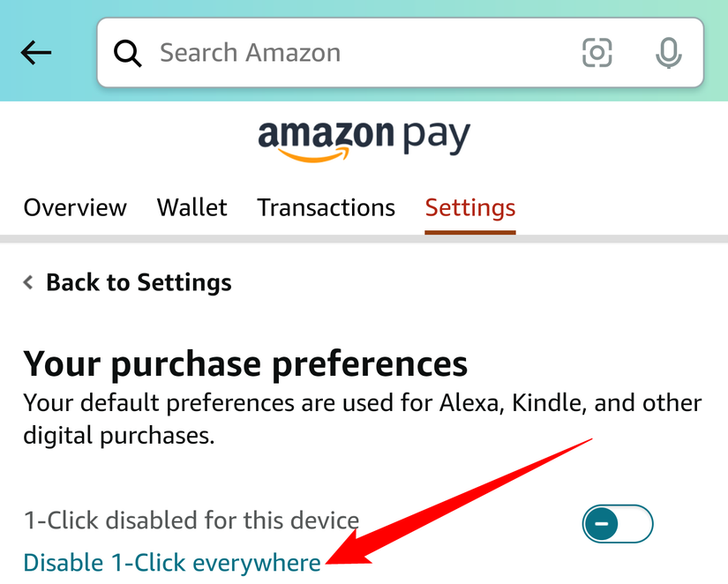Viewport: 728px width, 584px height.
Task: Tap the back arrow in the header
Action: point(36,53)
